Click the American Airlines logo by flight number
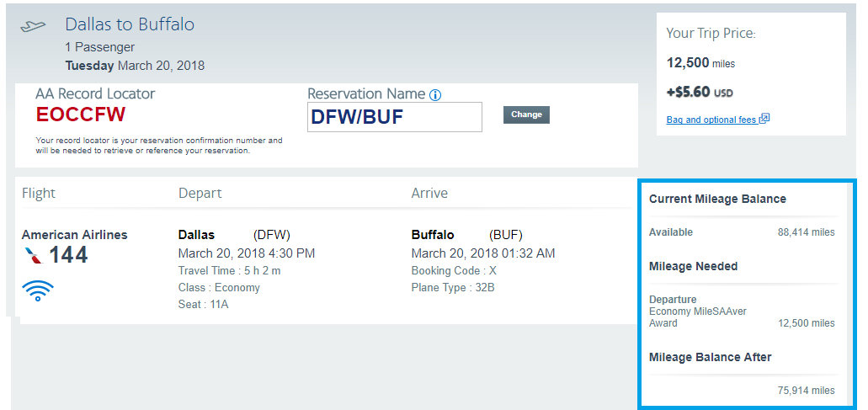Screen dimensions: 868x410 [x=33, y=256]
